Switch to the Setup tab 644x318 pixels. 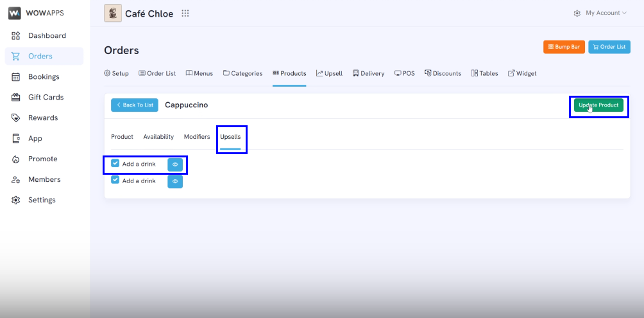116,73
